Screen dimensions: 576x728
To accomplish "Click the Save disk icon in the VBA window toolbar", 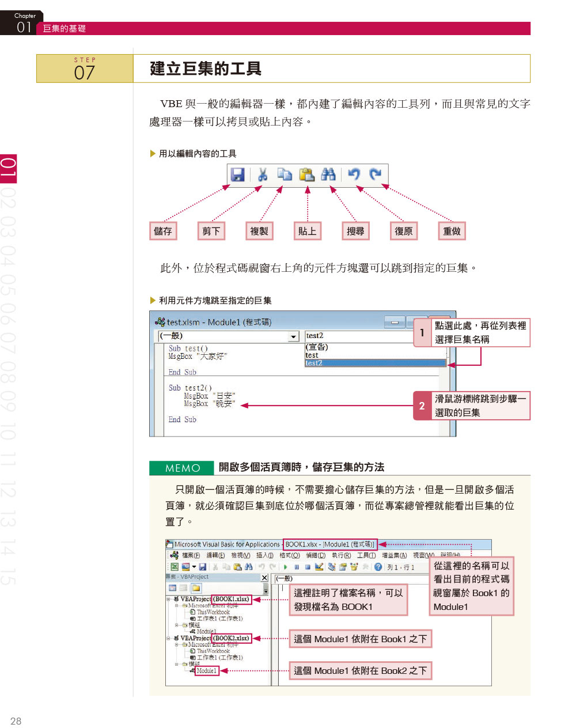I will coord(202,567).
